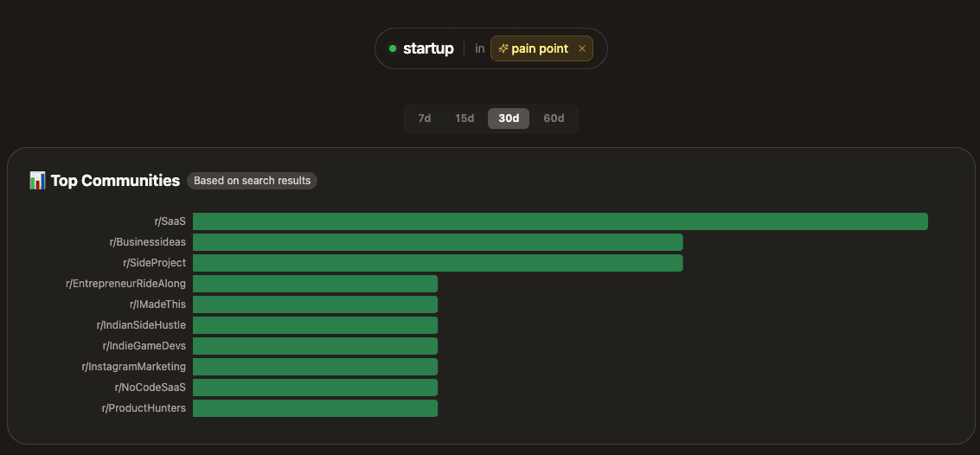The height and width of the screenshot is (455, 980).
Task: Click the sparkle icon in pain point chip
Action: 503,49
